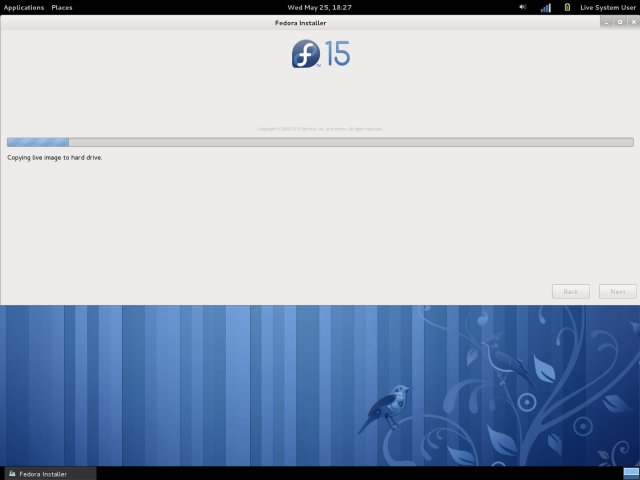Click the copyright notice text
Viewport: 640px width, 480px height.
(x=320, y=129)
